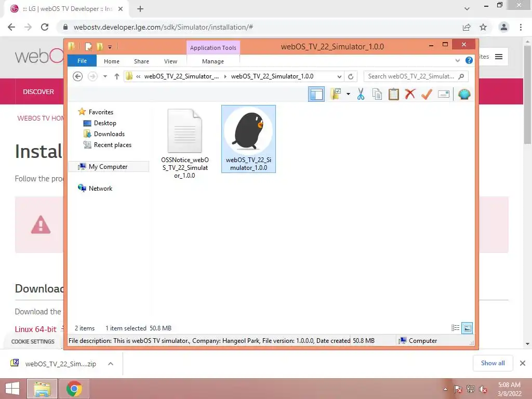Switch to details view in status bar
Image resolution: width=532 pixels, height=399 pixels.
(x=455, y=328)
